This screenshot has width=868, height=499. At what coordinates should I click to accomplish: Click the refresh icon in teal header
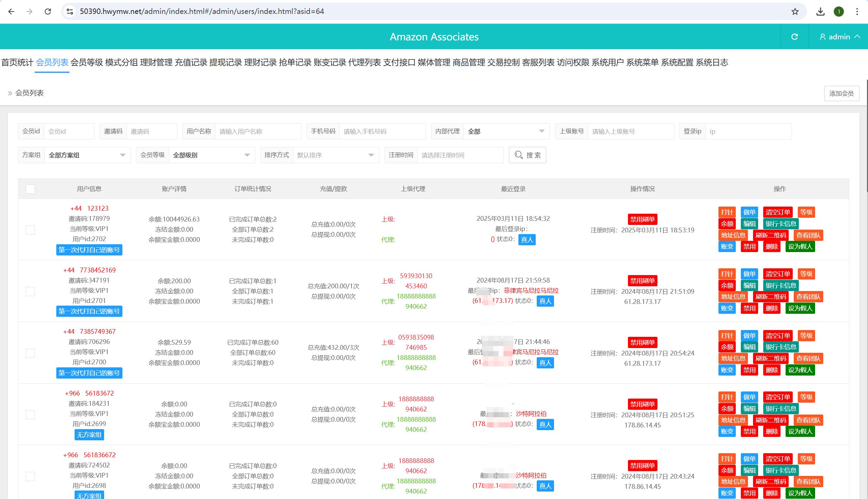click(x=794, y=37)
